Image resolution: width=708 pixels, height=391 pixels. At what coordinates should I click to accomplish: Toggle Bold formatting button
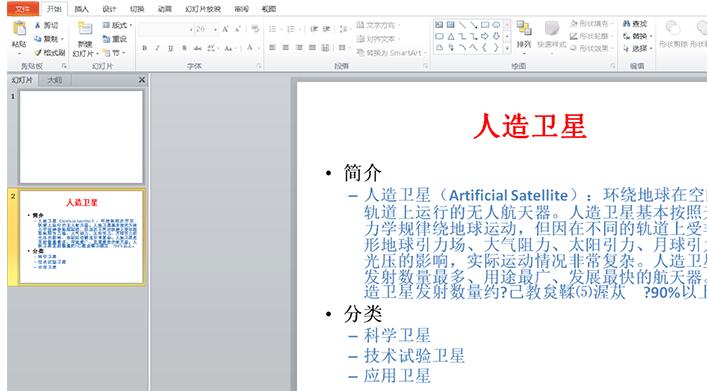144,48
